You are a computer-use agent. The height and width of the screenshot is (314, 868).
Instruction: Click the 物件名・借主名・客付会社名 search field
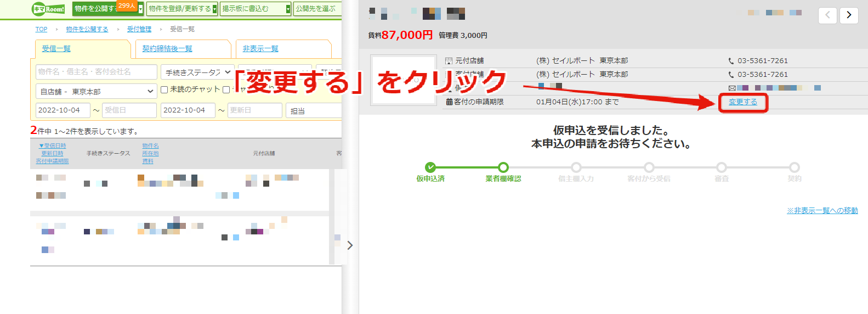[97, 72]
